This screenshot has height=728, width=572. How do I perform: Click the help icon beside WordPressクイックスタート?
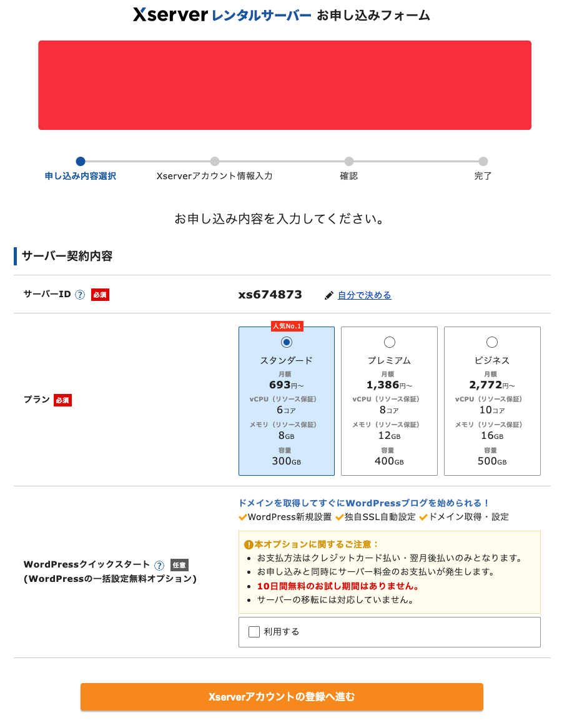tap(159, 565)
